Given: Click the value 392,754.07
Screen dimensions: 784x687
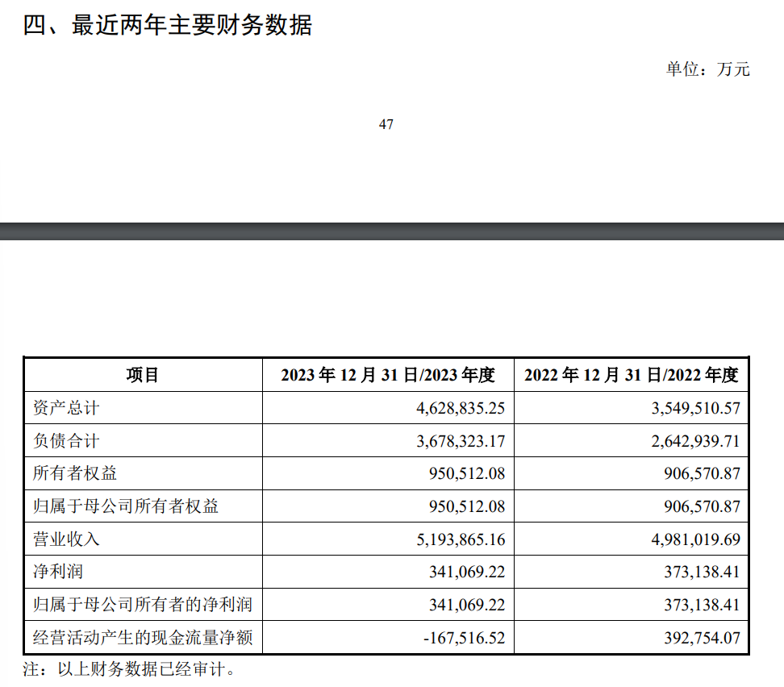Looking at the screenshot, I should [702, 638].
